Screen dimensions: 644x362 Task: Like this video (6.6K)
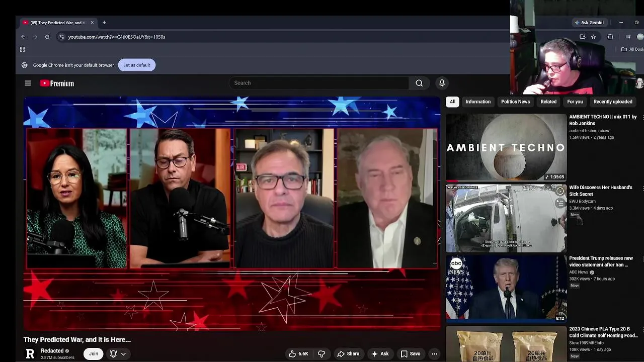pos(298,354)
